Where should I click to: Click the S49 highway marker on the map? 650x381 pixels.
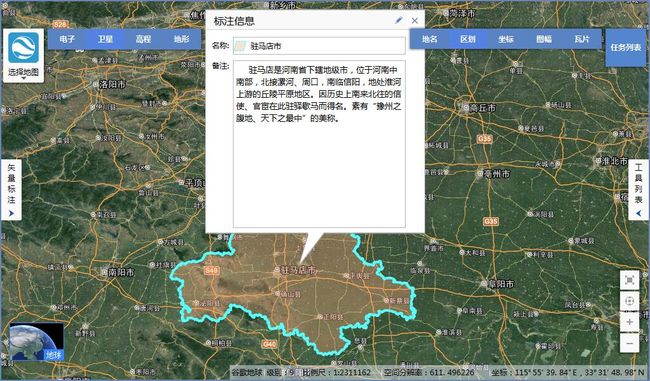(211, 271)
